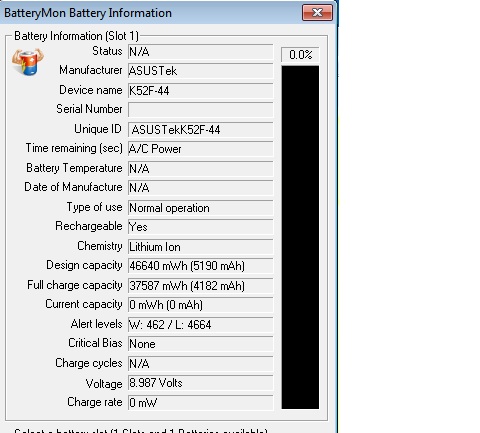
Task: Select the Voltage field 8.987 Volts
Action: pos(200,383)
